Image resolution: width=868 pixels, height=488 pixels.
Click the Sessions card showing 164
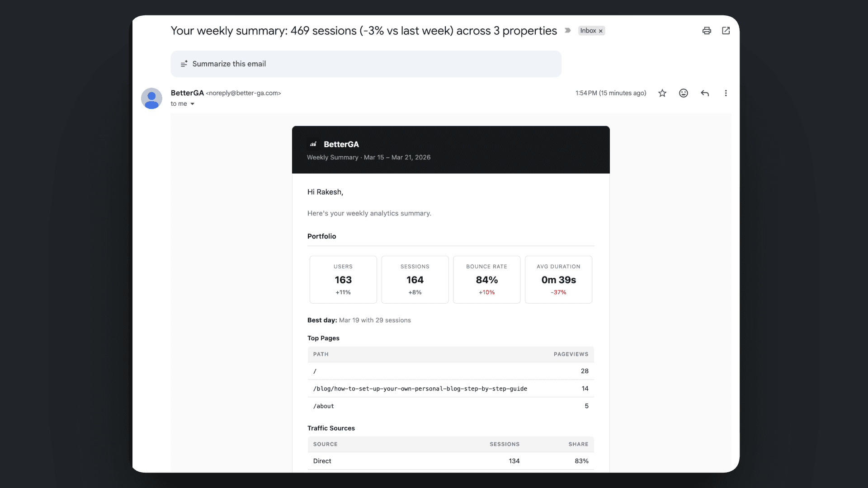point(415,280)
